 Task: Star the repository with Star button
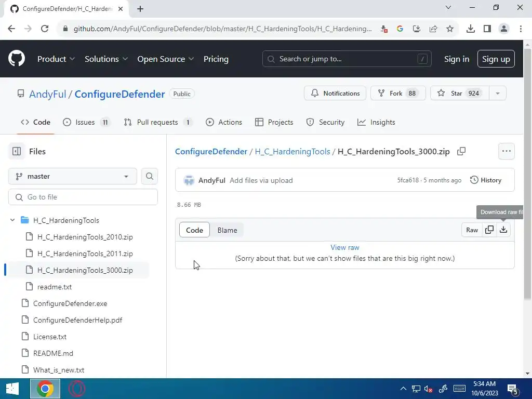point(460,94)
